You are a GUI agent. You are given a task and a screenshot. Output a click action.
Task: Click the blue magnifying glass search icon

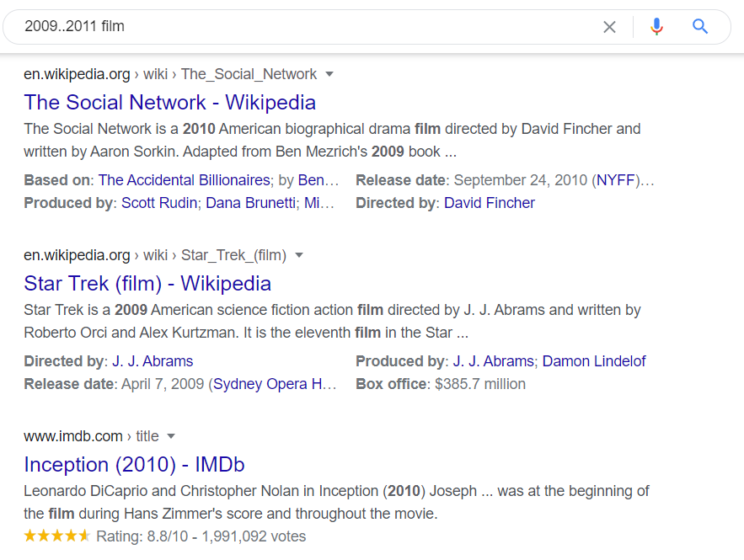[x=700, y=27]
